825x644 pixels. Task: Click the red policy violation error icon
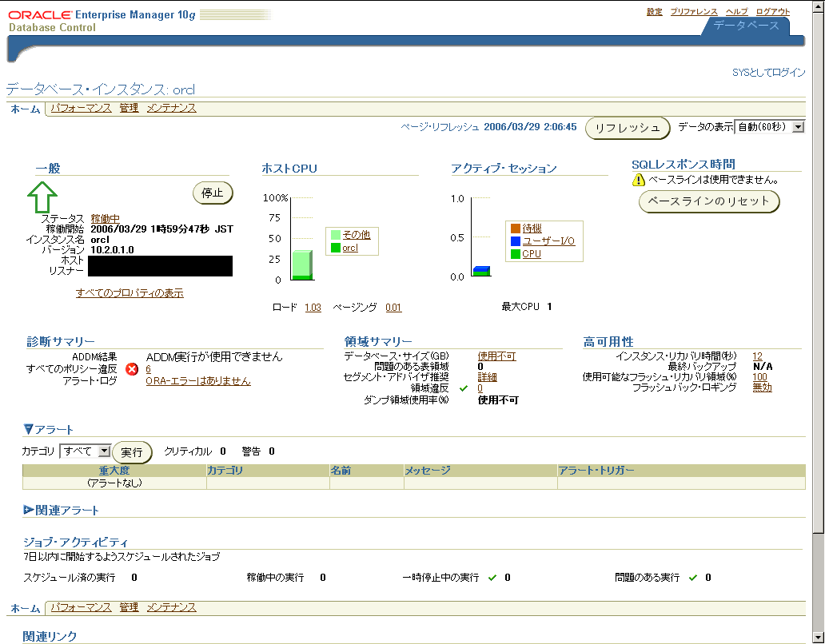pyautogui.click(x=132, y=369)
